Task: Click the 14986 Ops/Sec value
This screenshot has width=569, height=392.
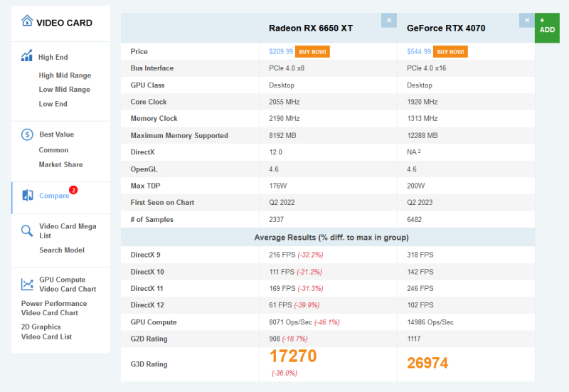Action: 430,322
